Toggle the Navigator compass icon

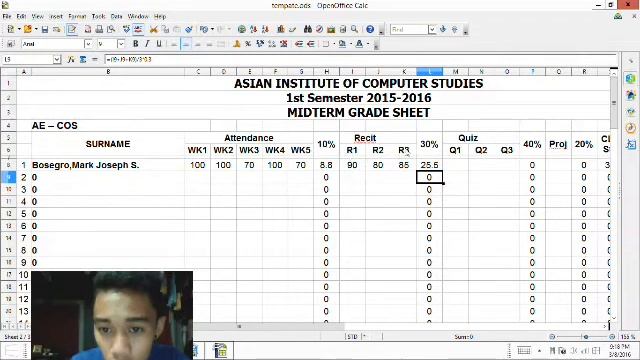320,29
